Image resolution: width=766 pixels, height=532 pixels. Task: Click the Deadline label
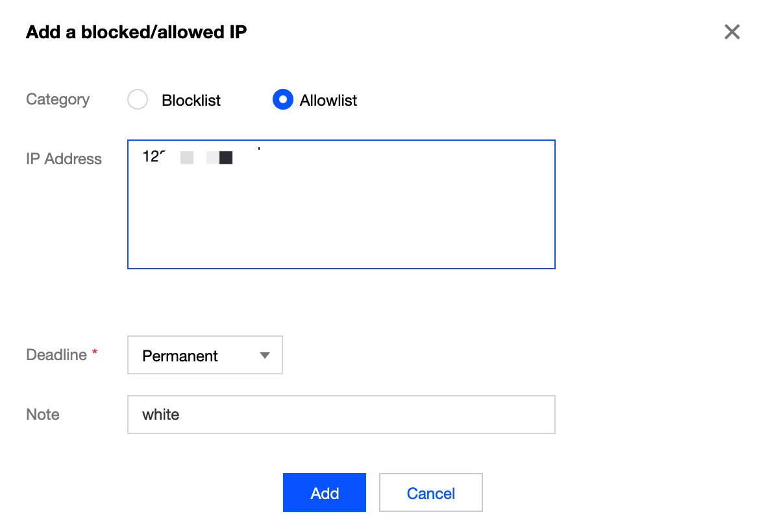pos(56,355)
